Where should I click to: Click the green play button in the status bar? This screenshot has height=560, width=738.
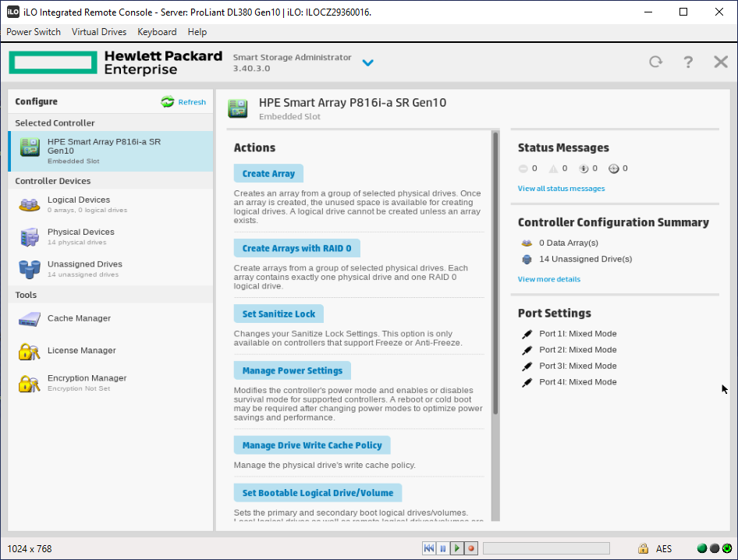pos(457,548)
